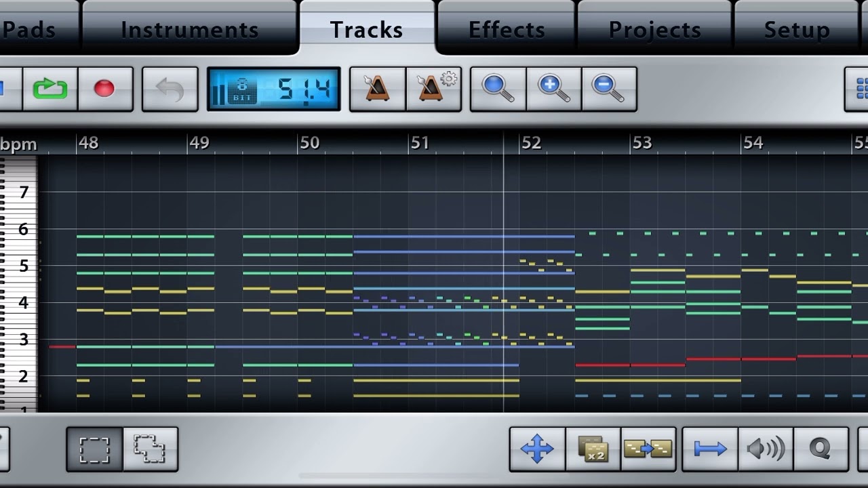Click the bpm label on the ruler

tap(18, 144)
